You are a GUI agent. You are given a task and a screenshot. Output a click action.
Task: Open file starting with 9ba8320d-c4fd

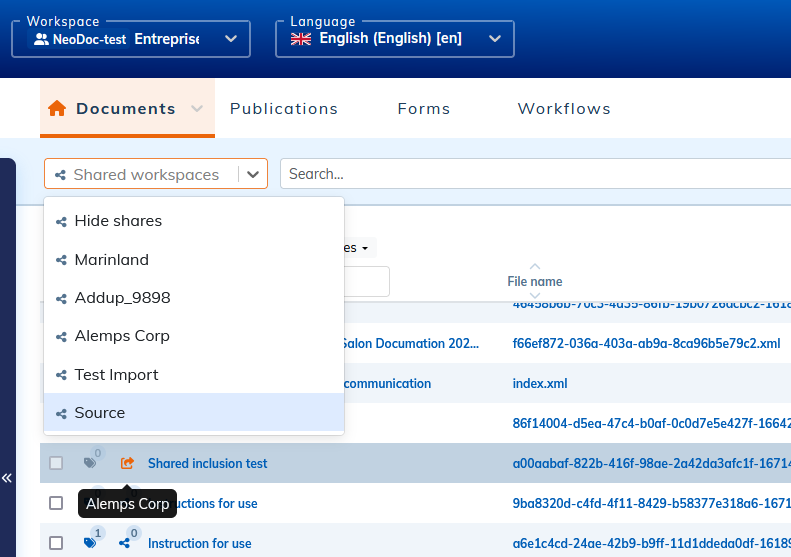point(652,503)
